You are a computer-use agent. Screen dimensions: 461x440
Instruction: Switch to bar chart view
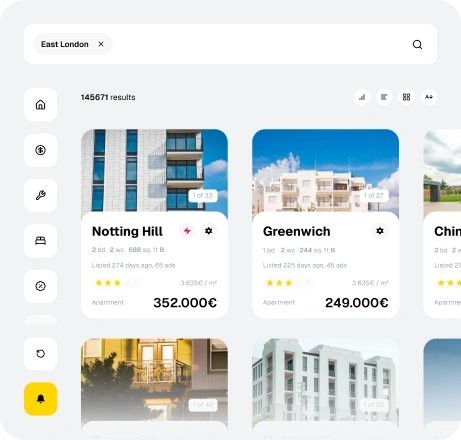pyautogui.click(x=362, y=97)
